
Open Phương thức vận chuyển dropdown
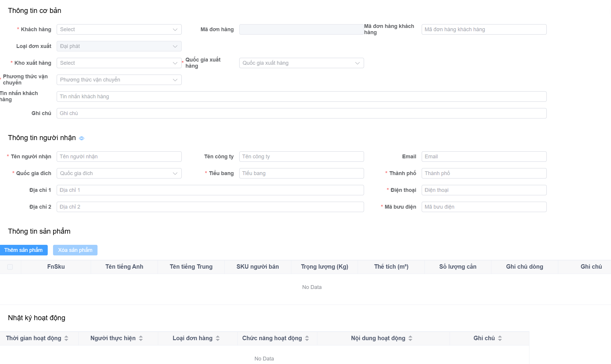point(119,80)
